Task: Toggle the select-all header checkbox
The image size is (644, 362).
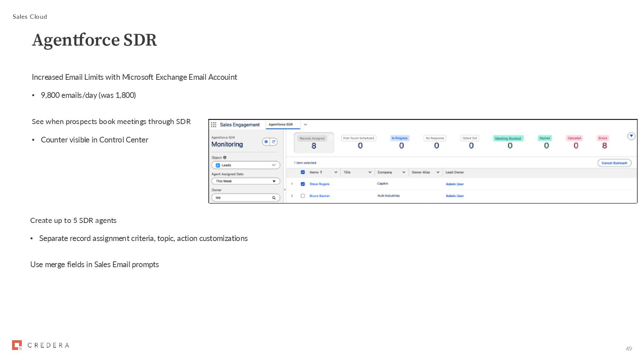Action: pos(303,172)
